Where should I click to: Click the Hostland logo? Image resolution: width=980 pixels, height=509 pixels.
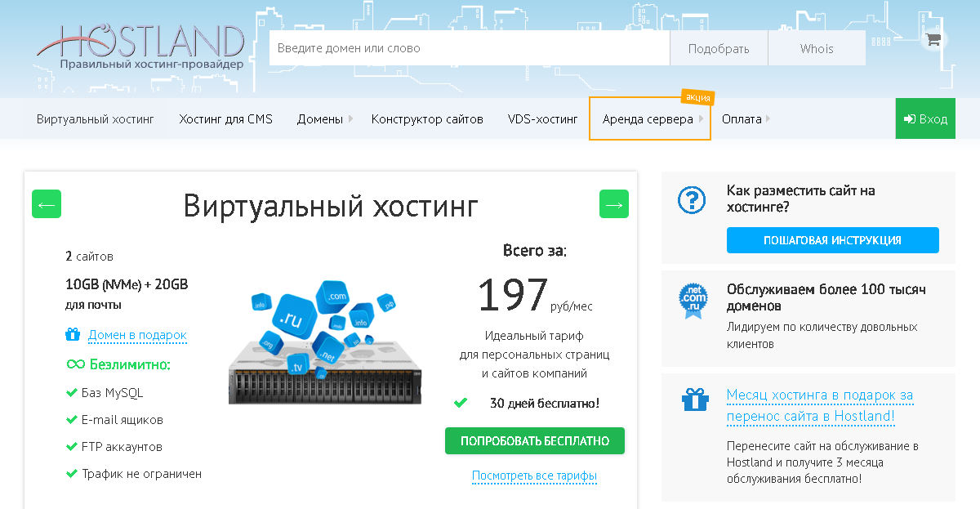pyautogui.click(x=140, y=47)
